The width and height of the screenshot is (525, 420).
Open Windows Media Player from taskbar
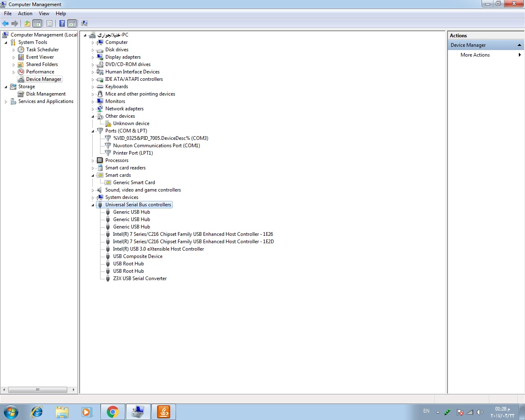(87, 412)
